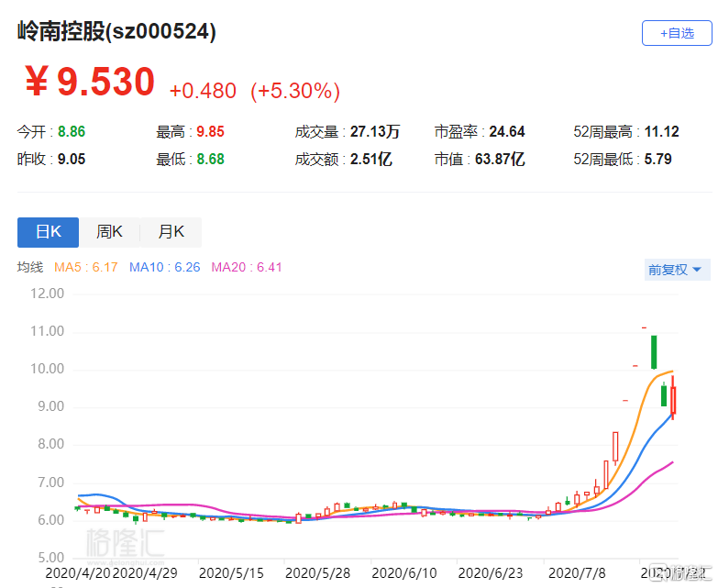Click the 2020/7/8 date label
The width and height of the screenshot is (718, 588).
(x=577, y=573)
